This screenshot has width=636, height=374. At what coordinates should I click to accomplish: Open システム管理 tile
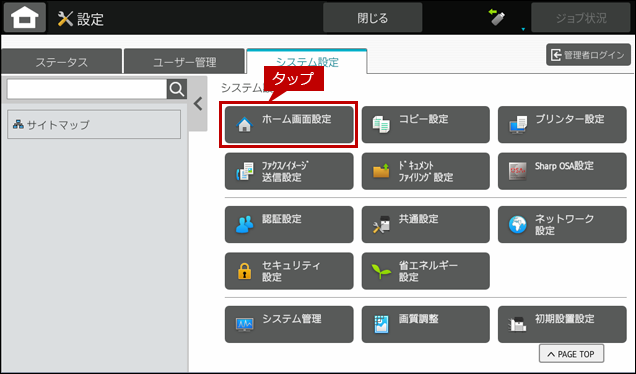(x=289, y=324)
